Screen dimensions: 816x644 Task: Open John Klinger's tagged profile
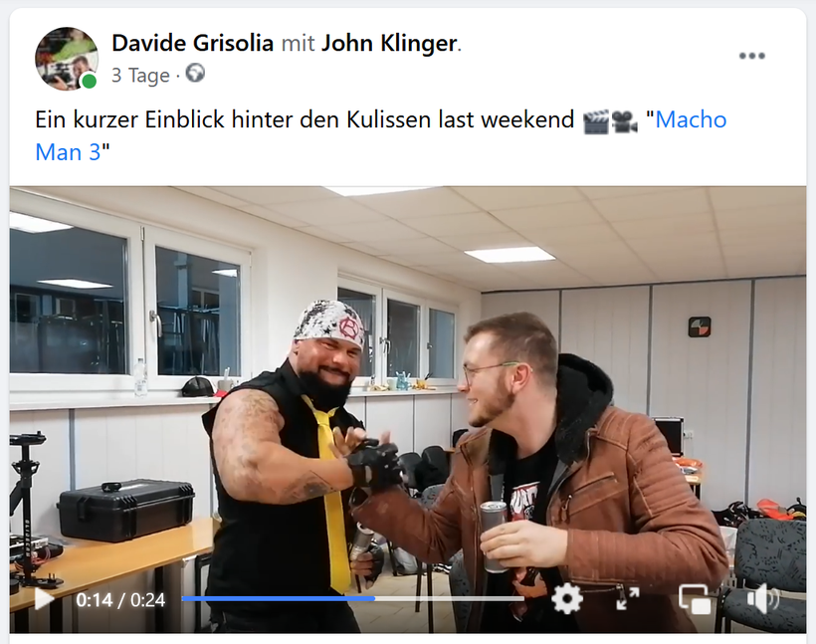tap(389, 43)
